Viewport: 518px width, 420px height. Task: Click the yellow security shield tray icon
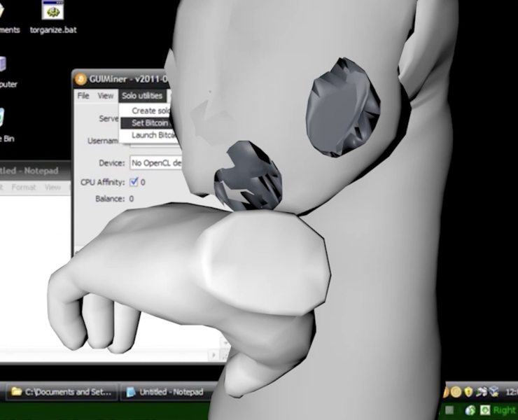click(468, 392)
